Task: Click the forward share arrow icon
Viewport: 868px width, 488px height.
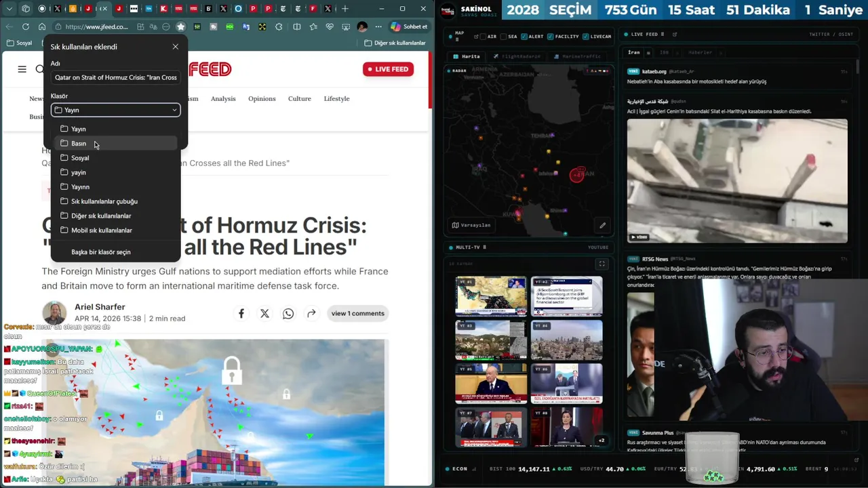Action: [311, 313]
